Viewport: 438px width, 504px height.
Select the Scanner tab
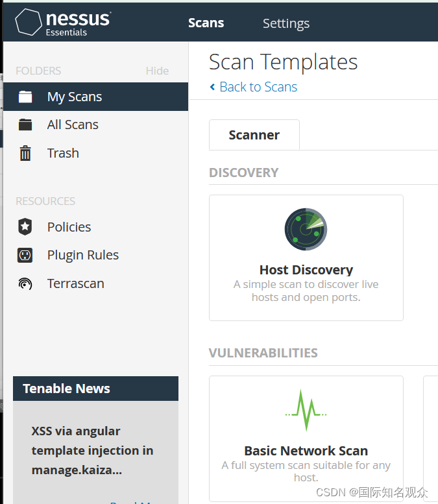coord(254,135)
